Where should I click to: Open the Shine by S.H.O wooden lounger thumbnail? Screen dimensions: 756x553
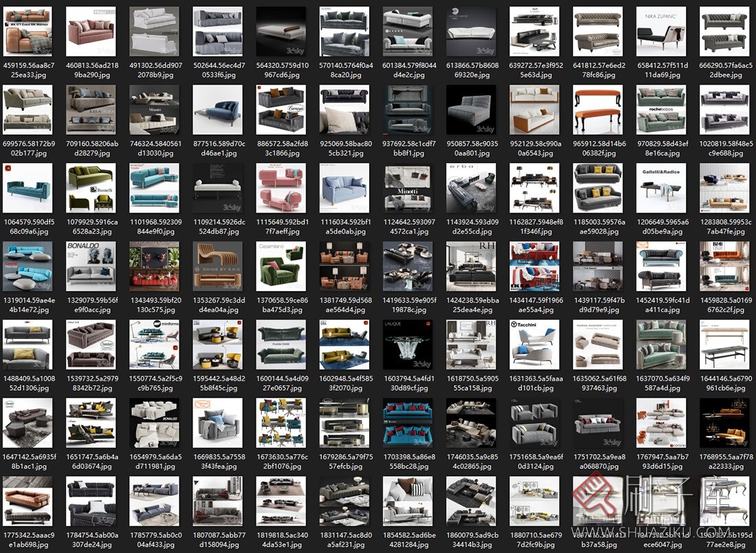[x=216, y=265]
